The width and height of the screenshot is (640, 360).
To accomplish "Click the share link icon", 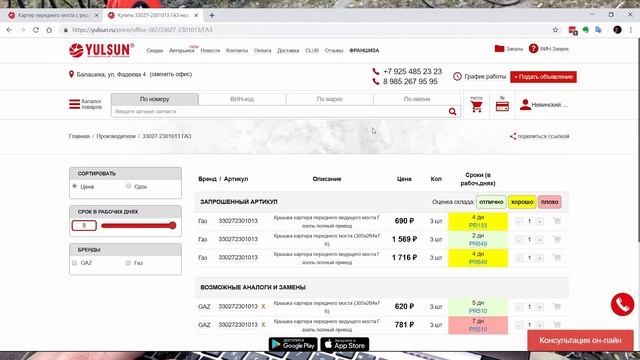I will coord(513,136).
